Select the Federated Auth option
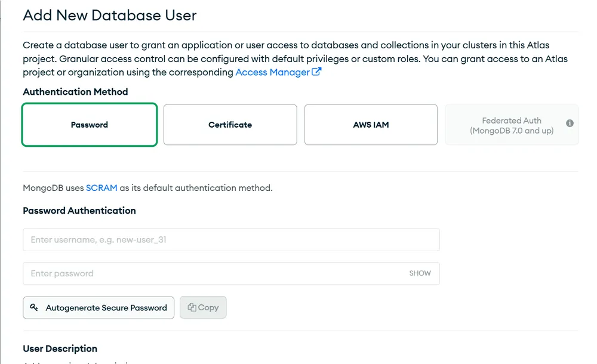This screenshot has width=597, height=364. [x=511, y=125]
